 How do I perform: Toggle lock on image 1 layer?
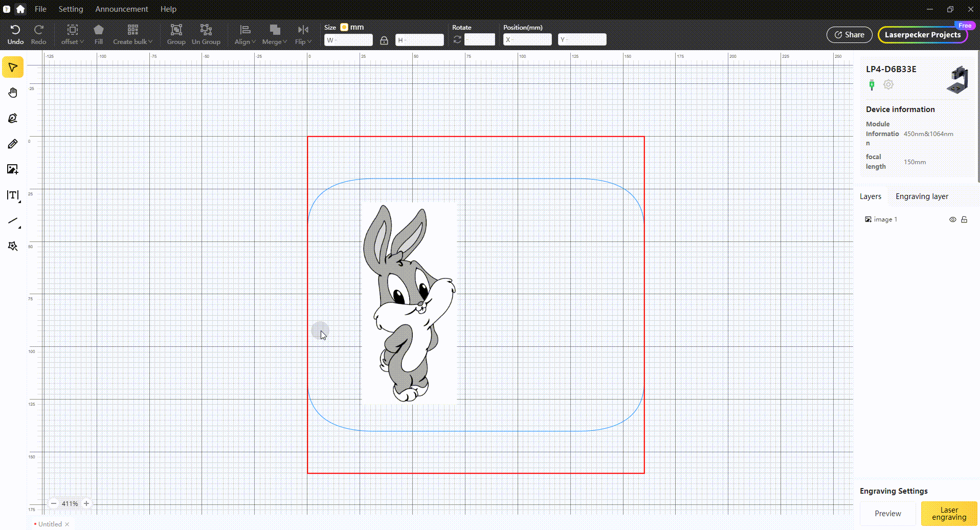(x=964, y=219)
